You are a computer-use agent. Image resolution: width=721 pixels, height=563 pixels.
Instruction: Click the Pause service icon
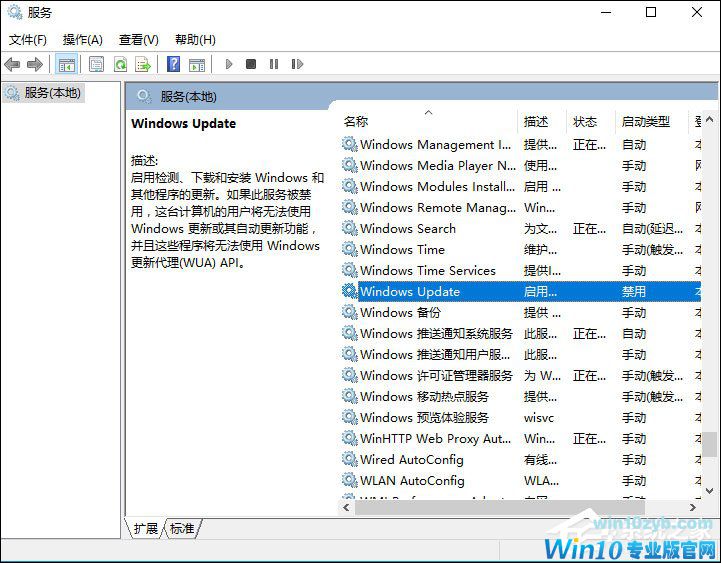tap(274, 64)
